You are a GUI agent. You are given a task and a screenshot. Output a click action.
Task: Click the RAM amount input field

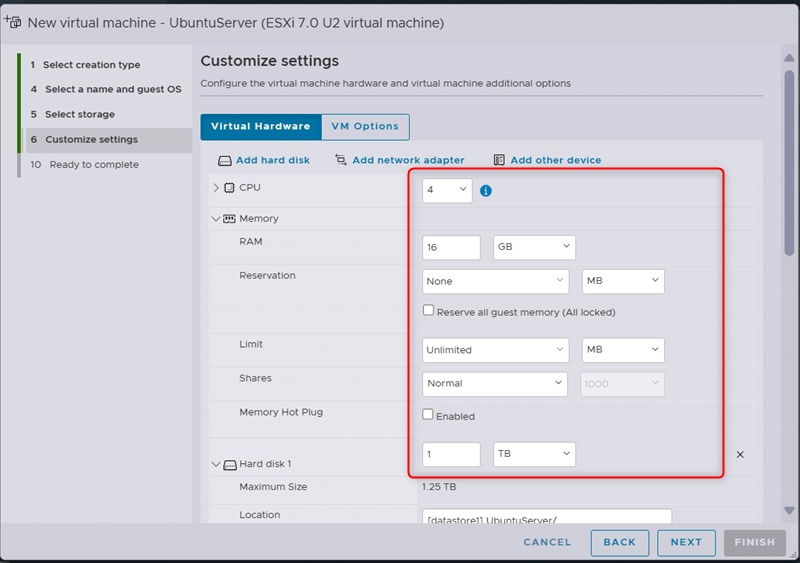click(452, 247)
